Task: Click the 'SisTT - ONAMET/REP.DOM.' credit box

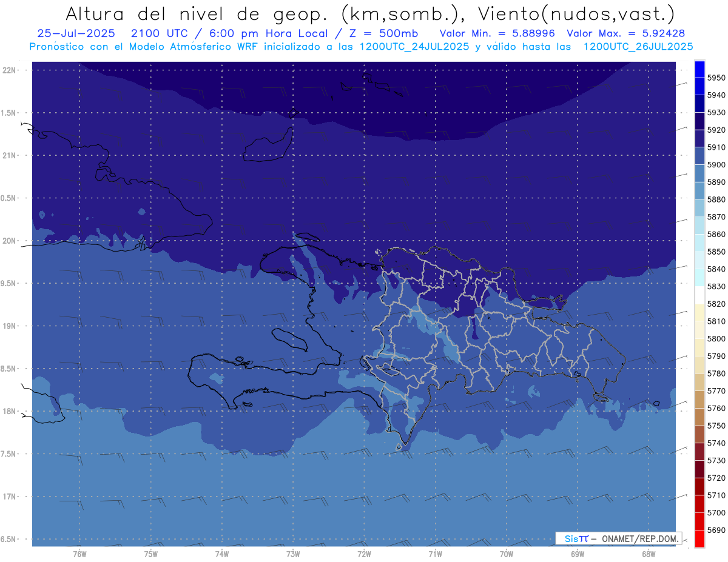Action: coord(618,538)
